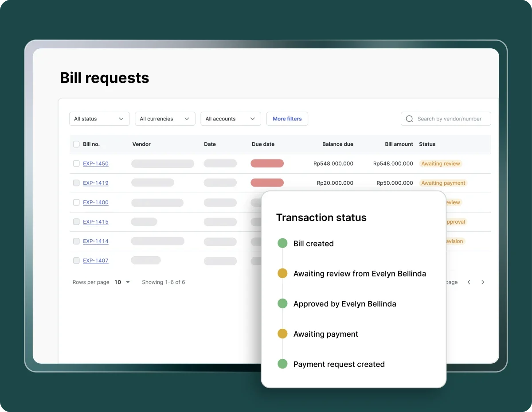The image size is (532, 412).
Task: Click yellow Awaiting payment status dot
Action: 282,334
